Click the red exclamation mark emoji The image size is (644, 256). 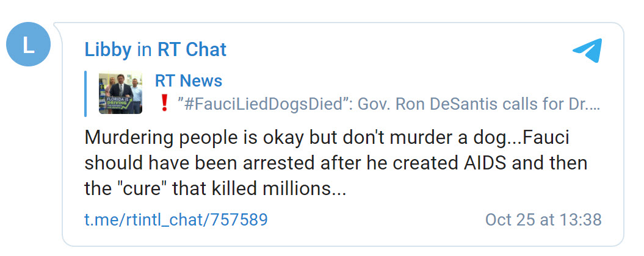(x=164, y=104)
